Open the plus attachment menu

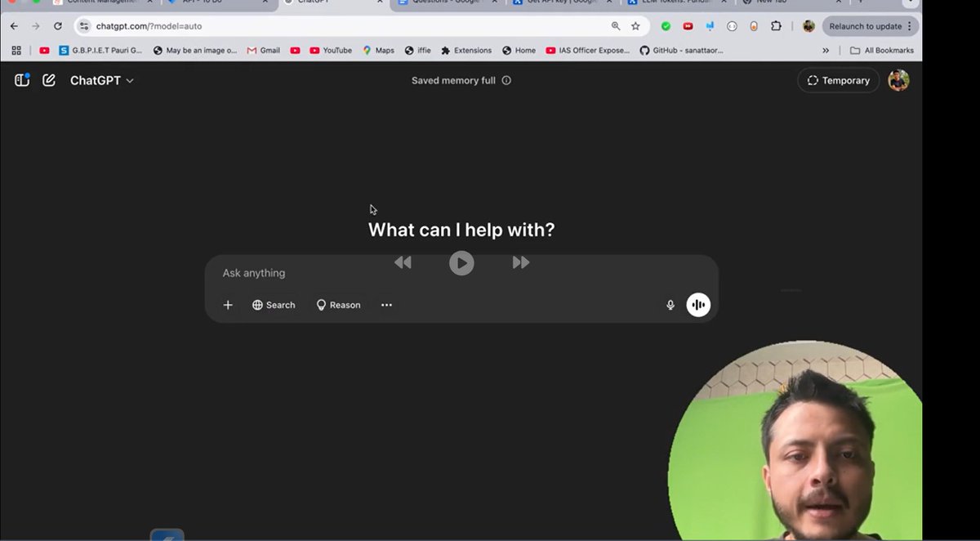228,305
